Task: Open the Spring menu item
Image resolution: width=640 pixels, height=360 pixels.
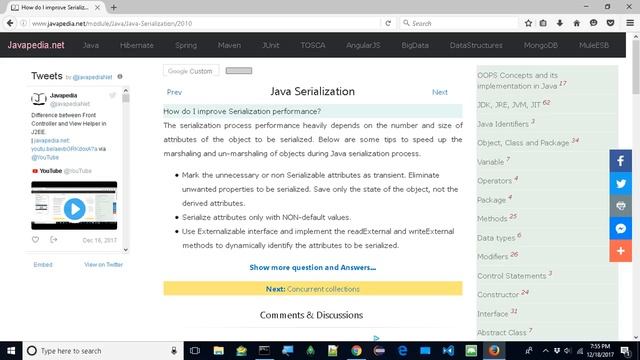Action: (x=186, y=45)
